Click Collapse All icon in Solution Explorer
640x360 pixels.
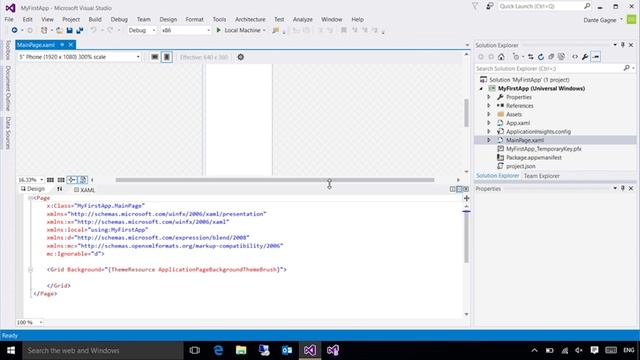tap(551, 57)
